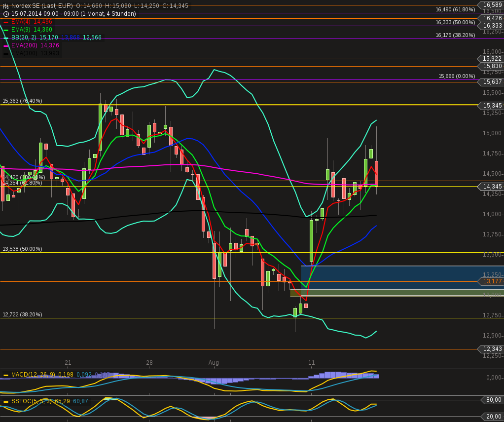Click the 13,538 (50.00%) Fibonacci label
Viewport: 504px width, 422px height.
[x=22, y=249]
